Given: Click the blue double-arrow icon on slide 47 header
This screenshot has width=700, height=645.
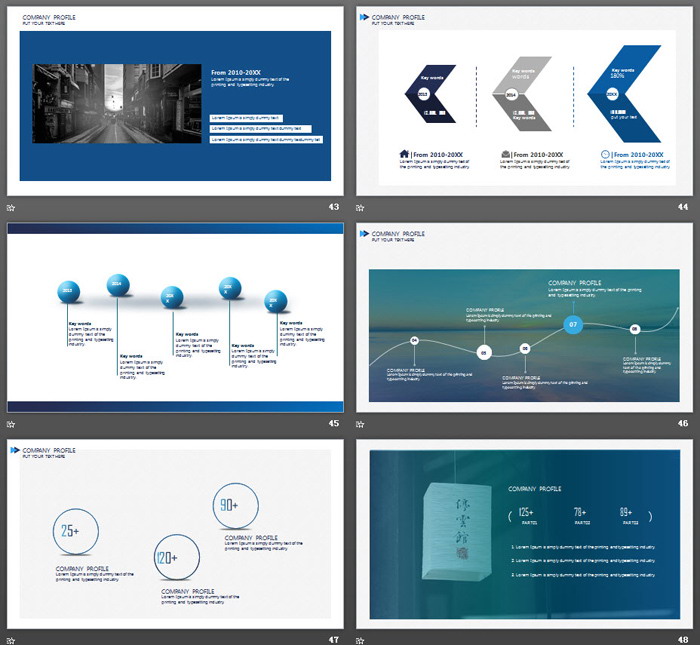Looking at the screenshot, I should pos(14,451).
